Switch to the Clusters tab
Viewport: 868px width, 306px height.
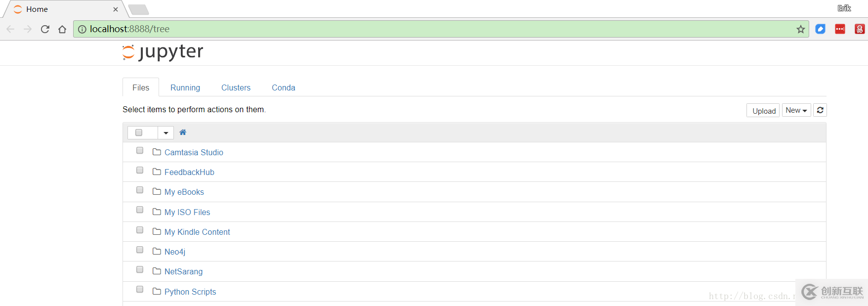click(236, 87)
